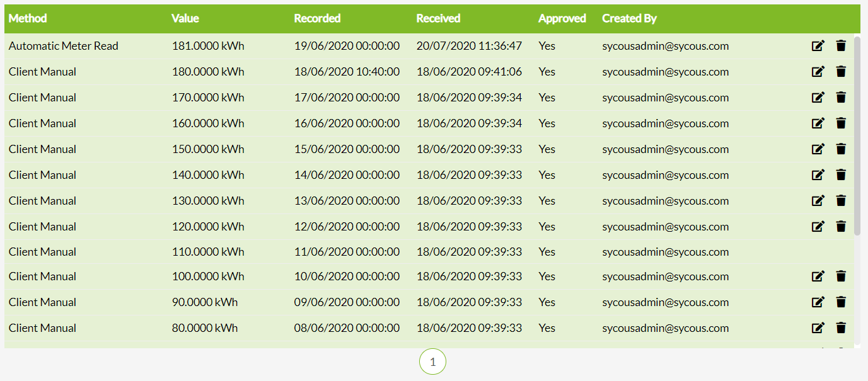The height and width of the screenshot is (381, 868).
Task: Edit the 120.0000 kWh reading
Action: pyautogui.click(x=818, y=227)
